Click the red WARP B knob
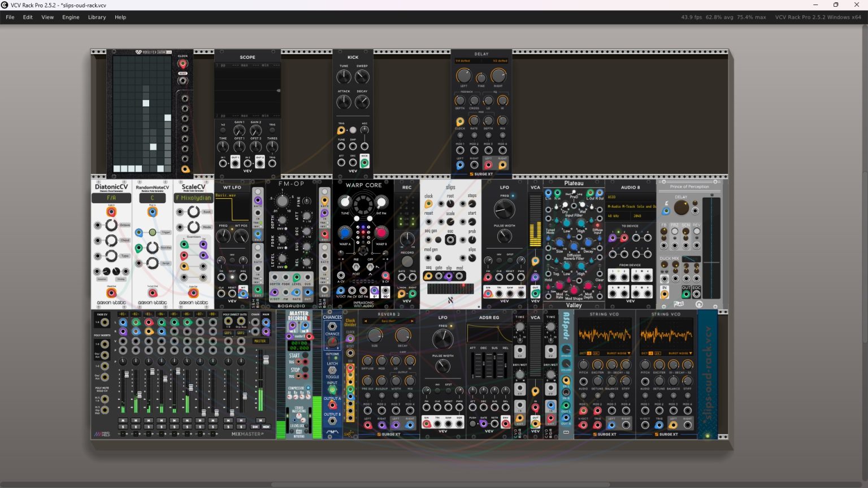 381,233
